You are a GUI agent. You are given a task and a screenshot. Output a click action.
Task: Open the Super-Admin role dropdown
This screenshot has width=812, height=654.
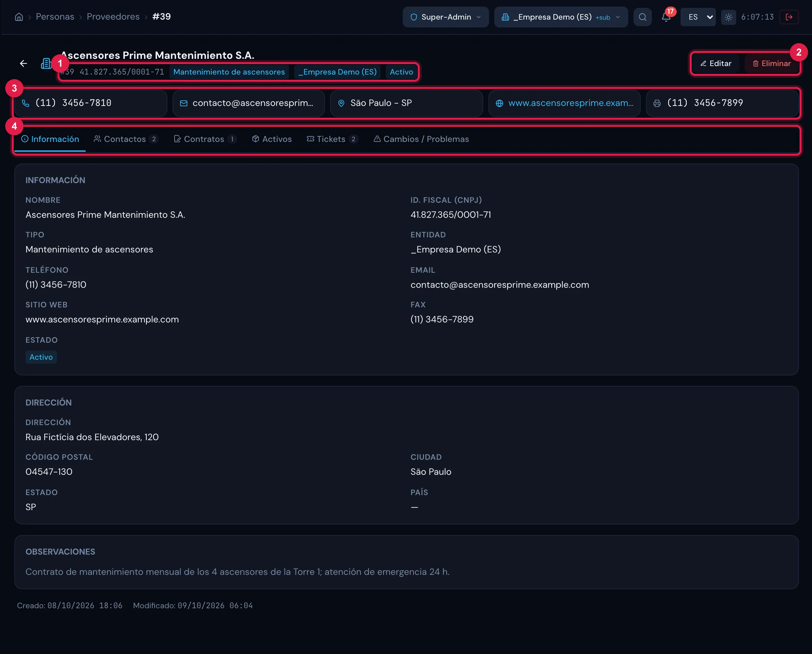coord(446,17)
